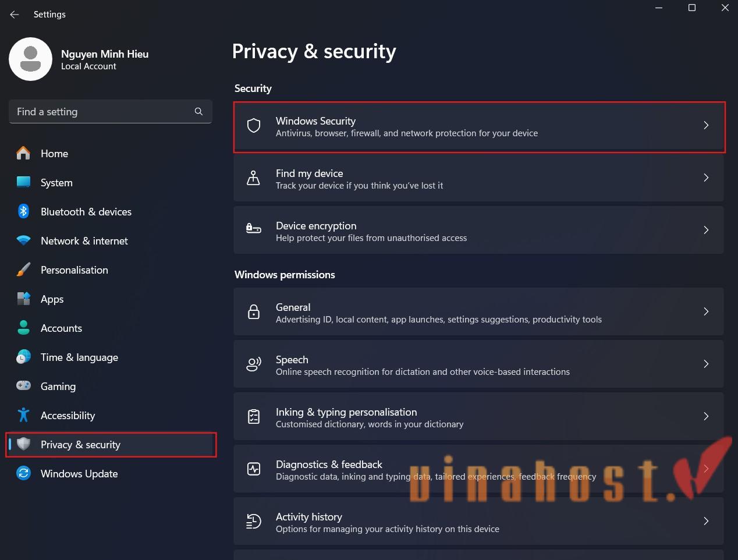Click the Activity history clock icon

pyautogui.click(x=254, y=521)
